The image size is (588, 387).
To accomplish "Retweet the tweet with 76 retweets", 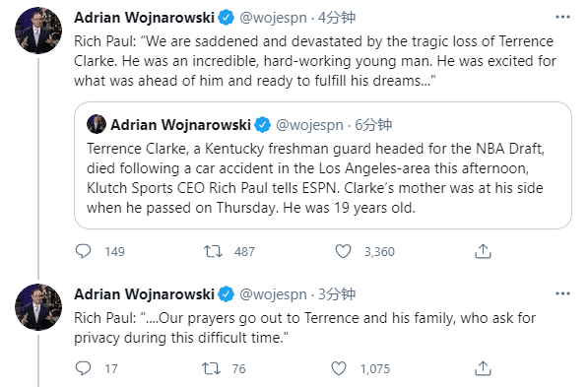I will pos(211,368).
